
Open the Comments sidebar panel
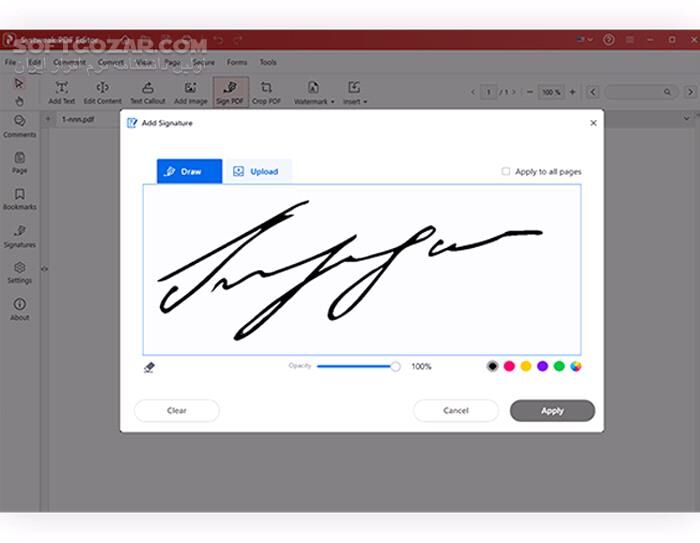pyautogui.click(x=20, y=126)
